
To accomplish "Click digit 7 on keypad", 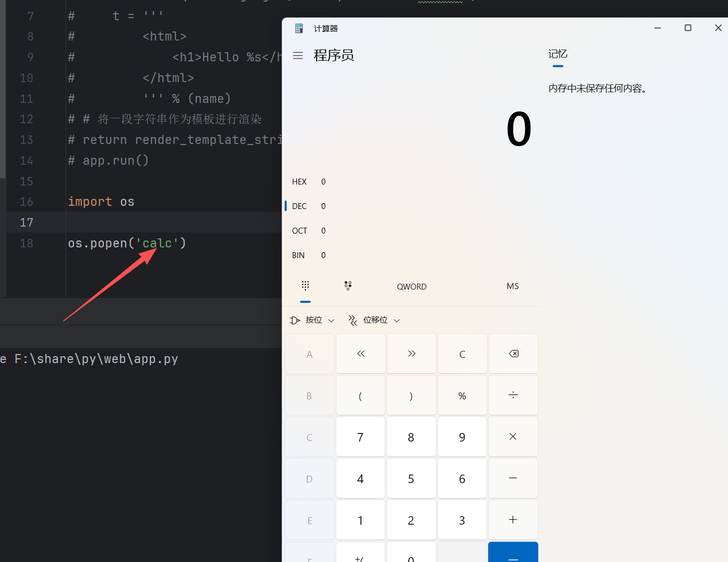I will coord(361,437).
